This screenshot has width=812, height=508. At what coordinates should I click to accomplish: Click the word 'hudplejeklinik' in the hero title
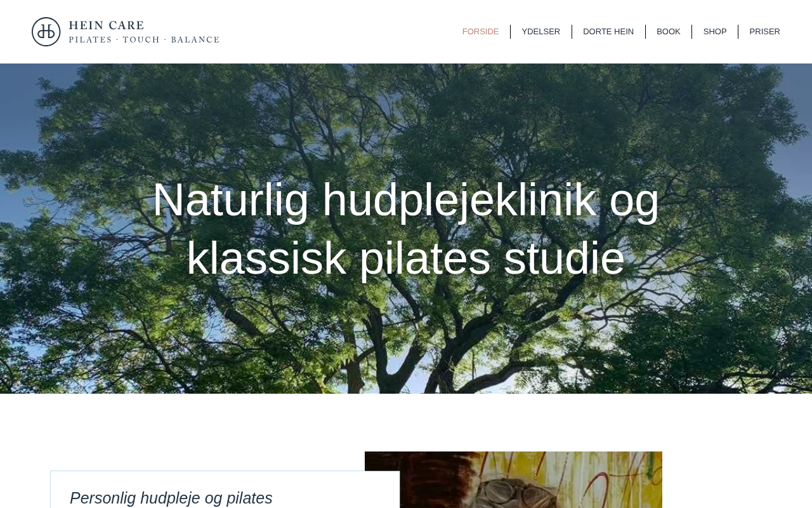459,200
